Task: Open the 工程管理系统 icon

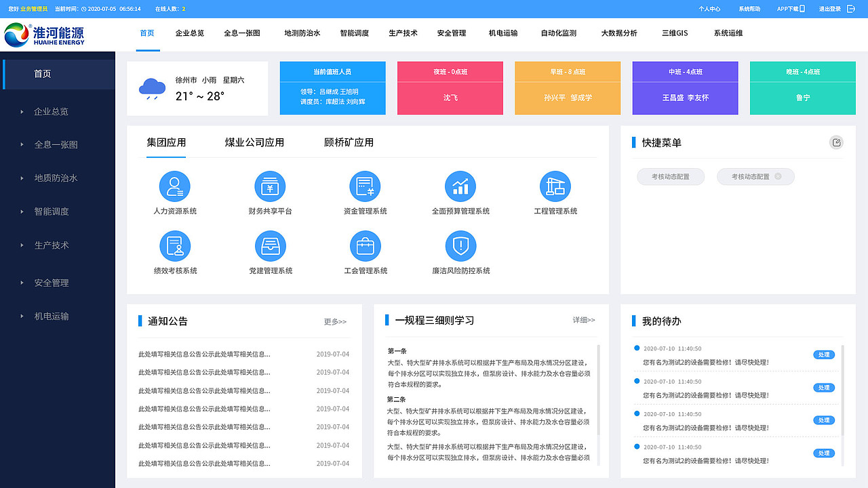Action: 555,186
